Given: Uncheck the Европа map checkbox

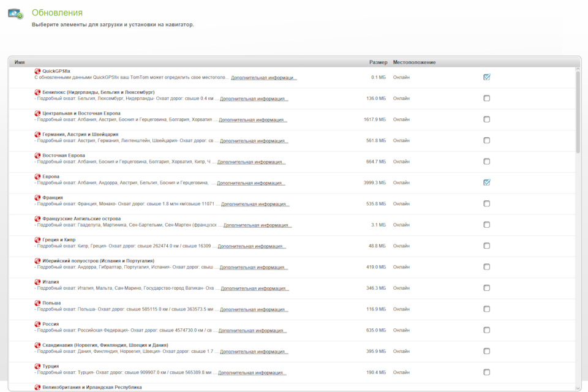Looking at the screenshot, I should click(x=486, y=183).
